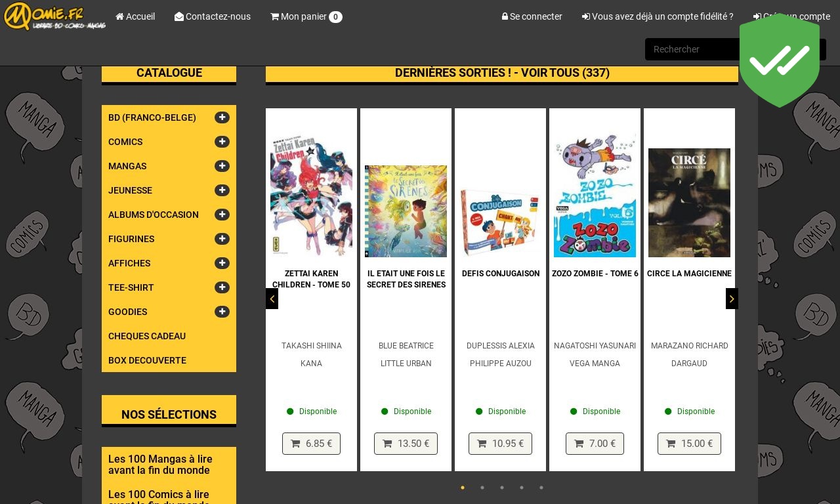840x504 pixels.
Task: Add Zettai Karen Children to cart, 6.85 €
Action: pyautogui.click(x=311, y=444)
